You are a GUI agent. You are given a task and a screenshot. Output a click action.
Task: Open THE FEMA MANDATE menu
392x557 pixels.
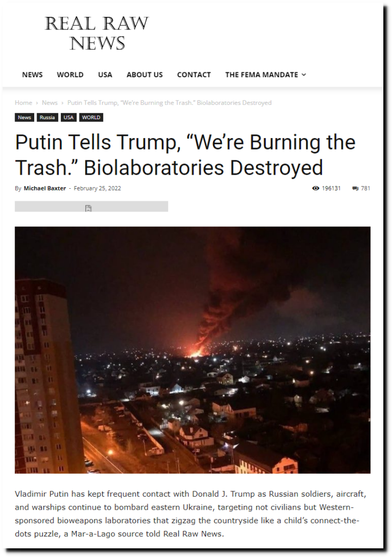(x=262, y=75)
